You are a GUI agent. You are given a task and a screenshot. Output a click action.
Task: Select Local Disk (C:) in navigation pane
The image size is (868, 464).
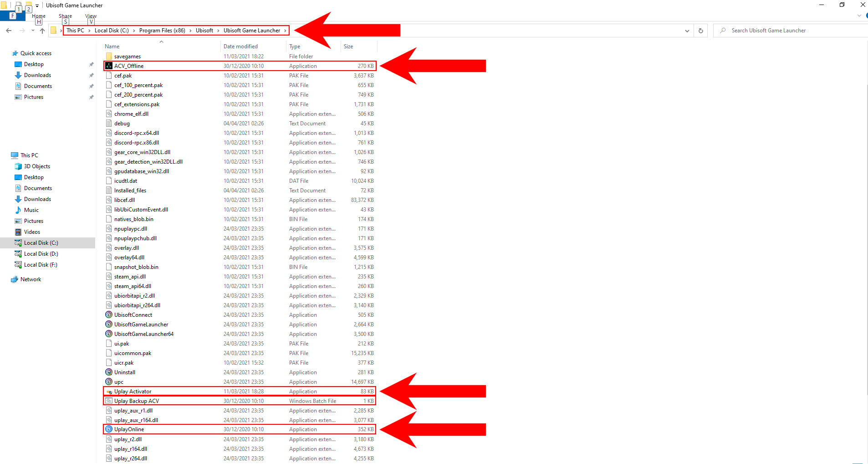pos(41,243)
